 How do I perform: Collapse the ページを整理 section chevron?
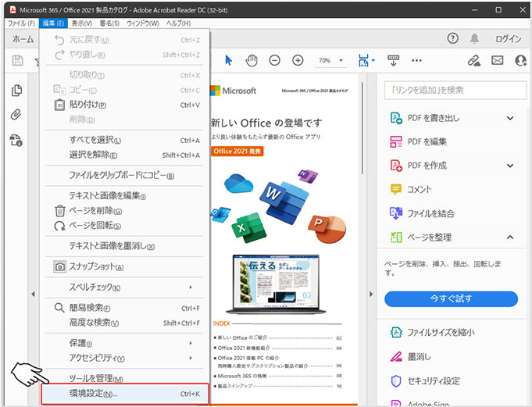coord(510,237)
